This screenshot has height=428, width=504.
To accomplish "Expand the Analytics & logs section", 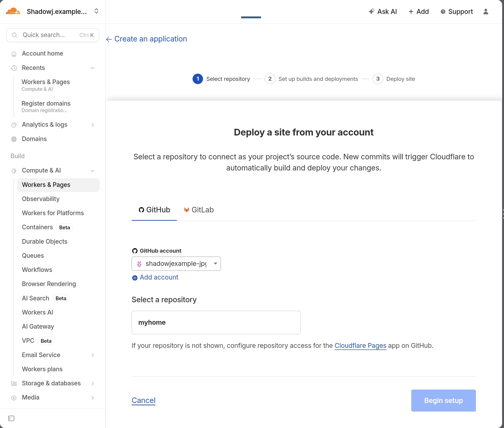I will (92, 125).
